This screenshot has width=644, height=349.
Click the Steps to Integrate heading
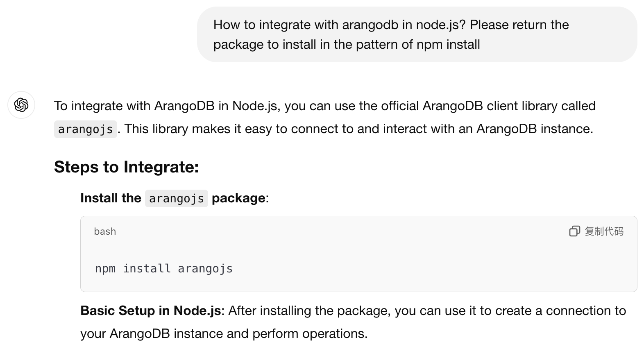click(126, 167)
